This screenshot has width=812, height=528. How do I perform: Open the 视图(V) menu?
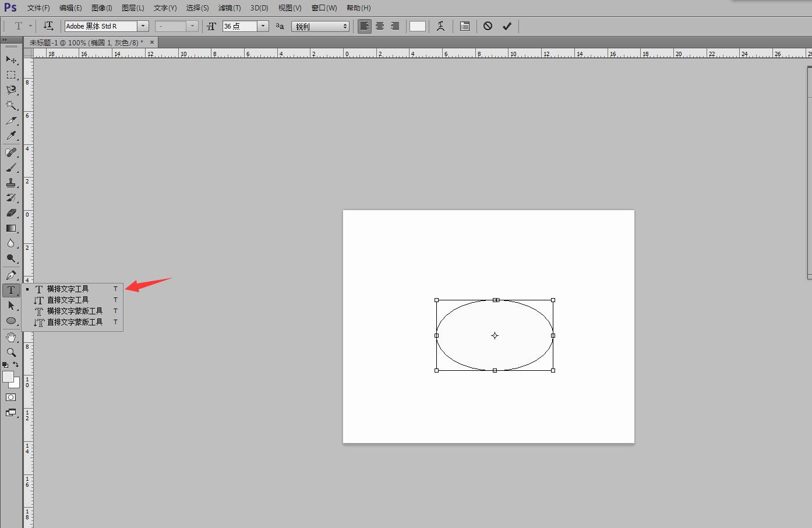(x=290, y=8)
